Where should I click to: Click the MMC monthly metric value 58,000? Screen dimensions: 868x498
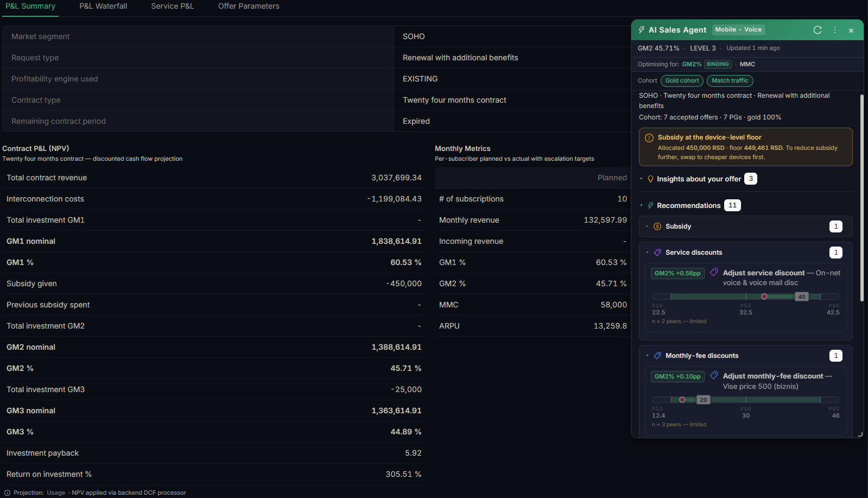614,305
